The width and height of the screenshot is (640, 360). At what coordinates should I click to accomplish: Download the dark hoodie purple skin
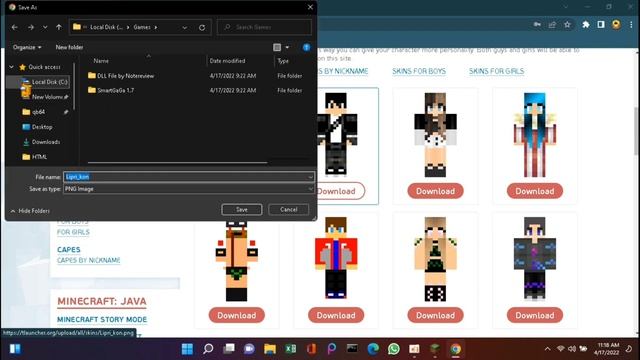tap(535, 315)
